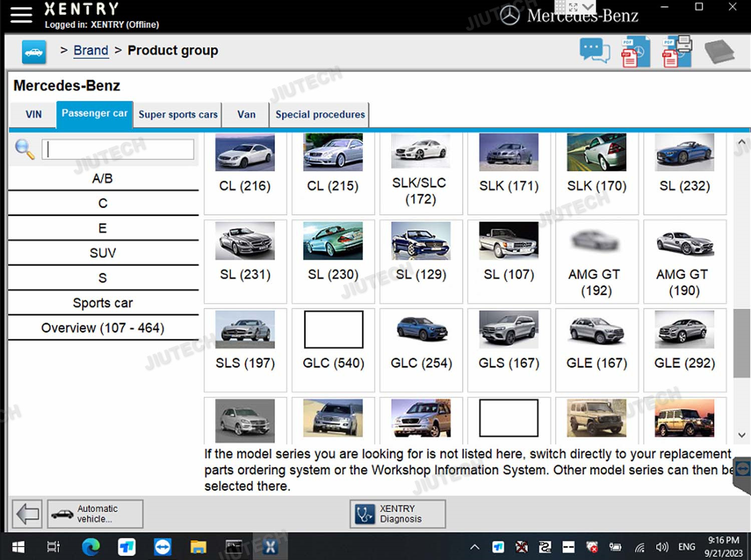Select the SUV category in sidebar
The image size is (751, 560).
[103, 253]
